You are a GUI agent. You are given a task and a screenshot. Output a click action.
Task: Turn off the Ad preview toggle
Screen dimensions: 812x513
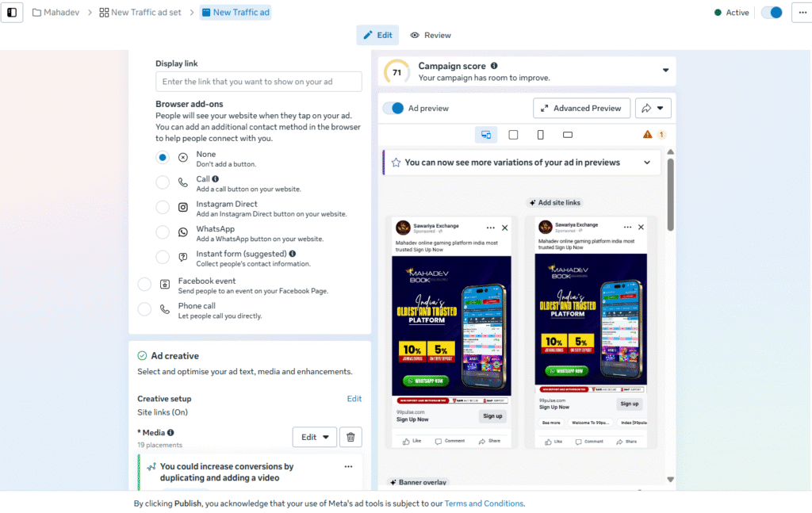(x=393, y=108)
